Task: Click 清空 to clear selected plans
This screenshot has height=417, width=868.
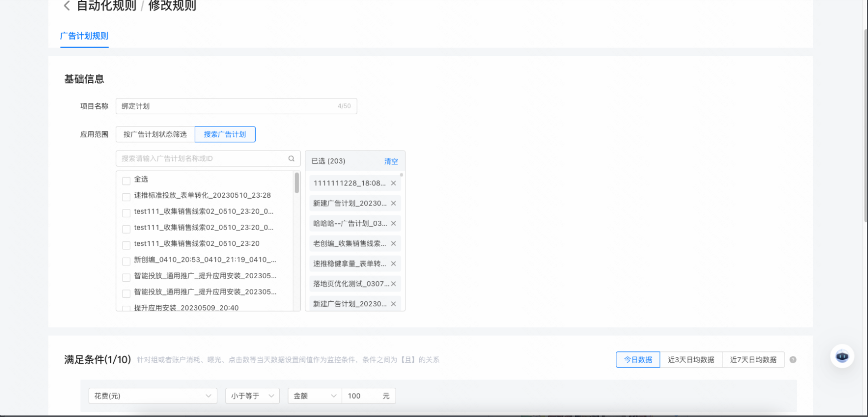Action: click(391, 161)
